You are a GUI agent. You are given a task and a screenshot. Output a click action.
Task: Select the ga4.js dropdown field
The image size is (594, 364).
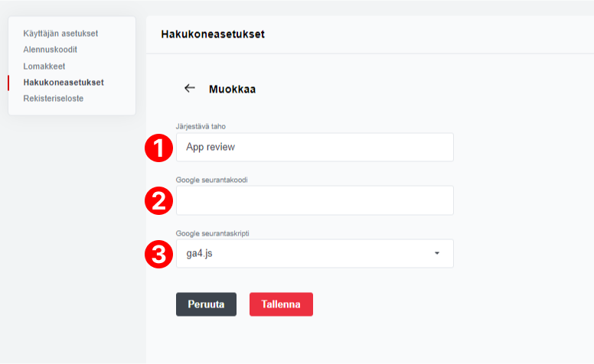click(x=315, y=254)
